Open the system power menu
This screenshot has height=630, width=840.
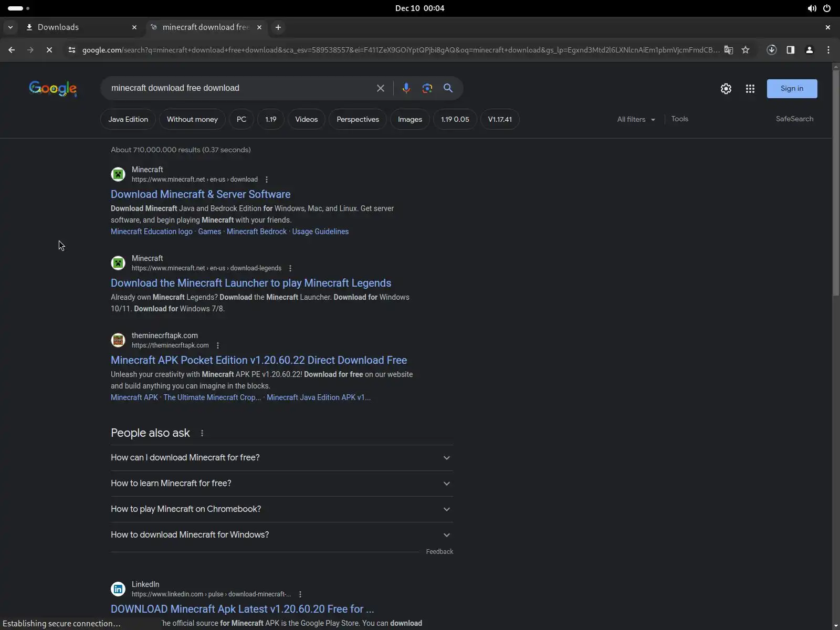[x=827, y=8]
